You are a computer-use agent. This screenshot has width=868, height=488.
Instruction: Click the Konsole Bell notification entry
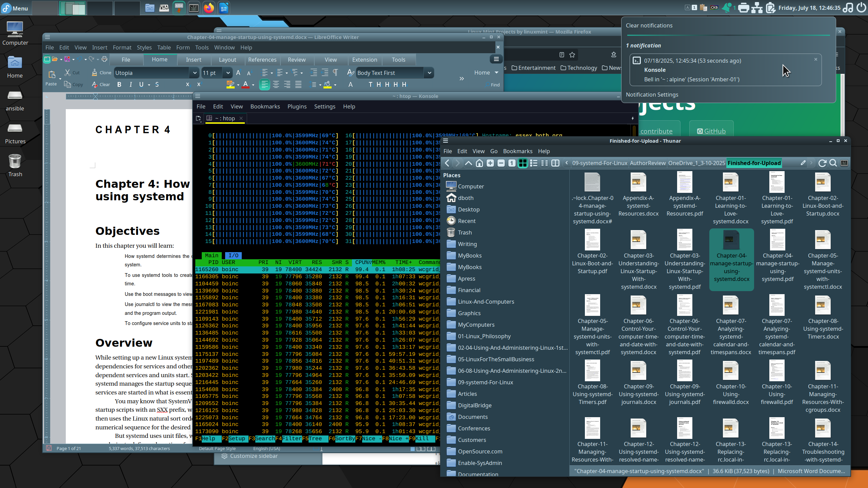pyautogui.click(x=725, y=70)
